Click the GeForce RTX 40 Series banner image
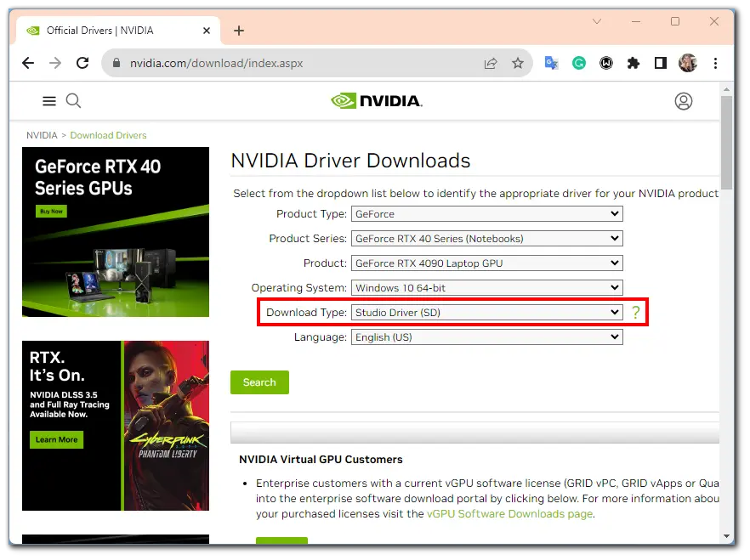 (x=116, y=232)
